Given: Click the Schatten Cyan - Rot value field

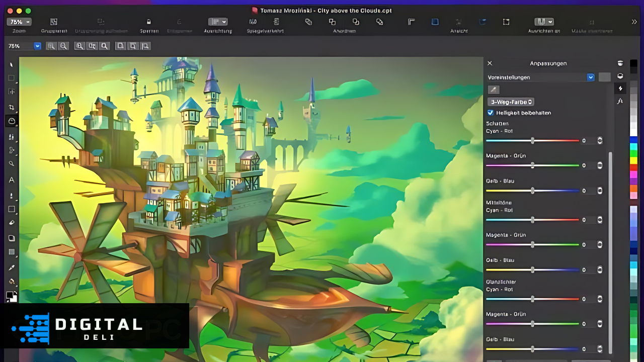Looking at the screenshot, I should point(588,141).
